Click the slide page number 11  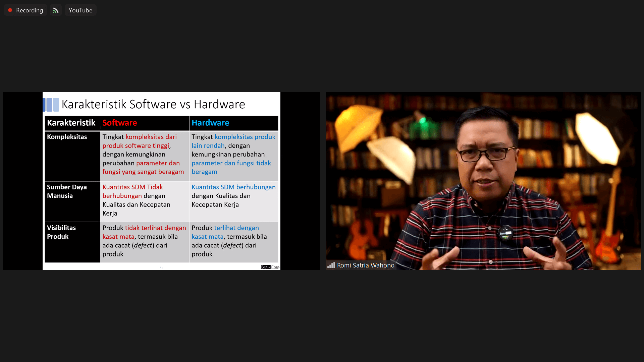click(161, 268)
